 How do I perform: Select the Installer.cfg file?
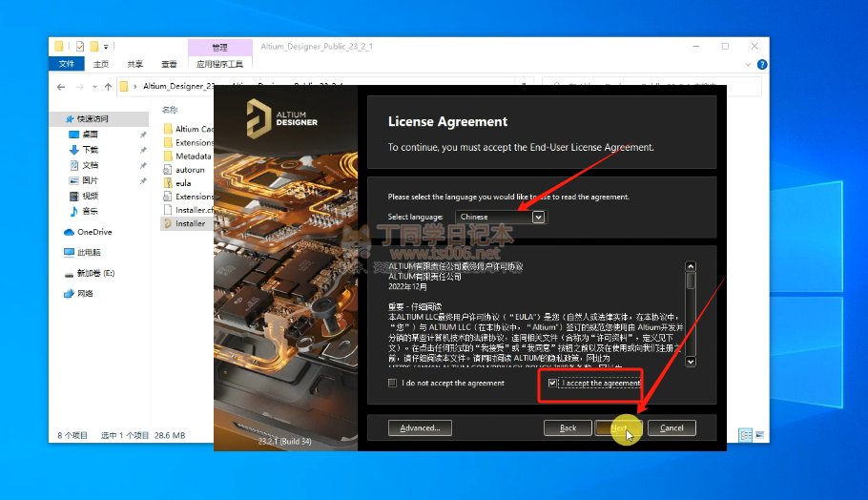188,210
